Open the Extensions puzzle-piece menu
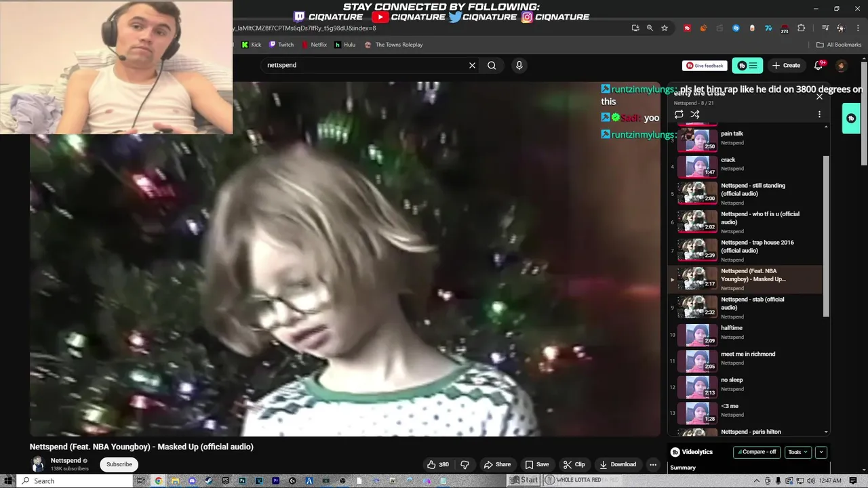Screen dimensions: 868x488 801,28
